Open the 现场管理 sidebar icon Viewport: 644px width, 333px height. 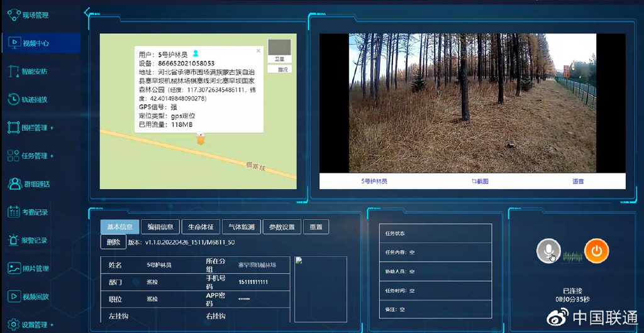14,15
